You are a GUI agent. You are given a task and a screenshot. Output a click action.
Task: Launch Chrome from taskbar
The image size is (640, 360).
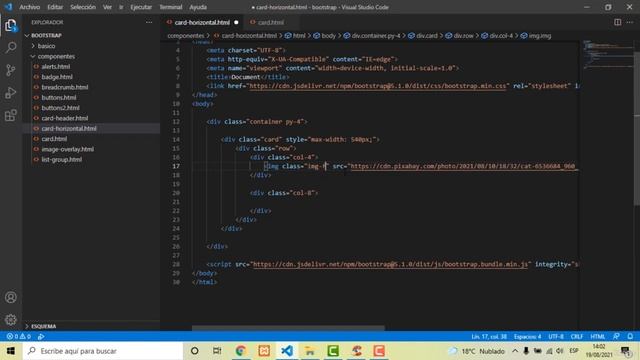pos(240,351)
